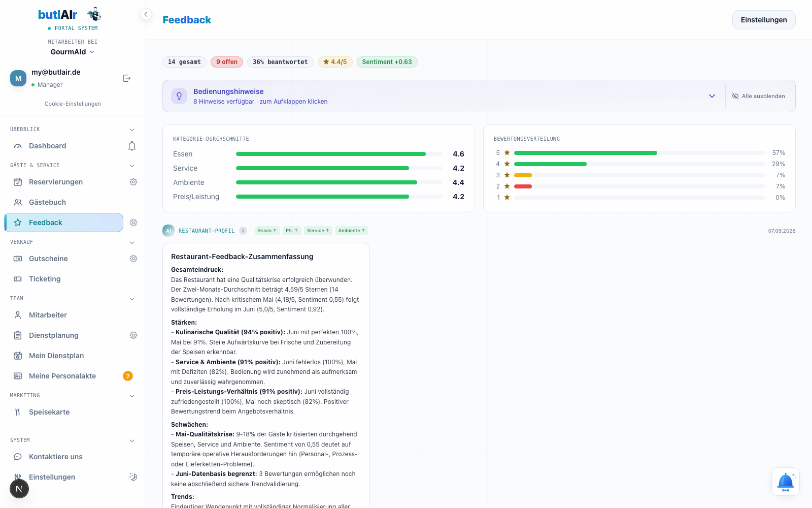Open the GourmAId restaurant dropdown
Image resolution: width=812 pixels, height=508 pixels.
coord(73,52)
